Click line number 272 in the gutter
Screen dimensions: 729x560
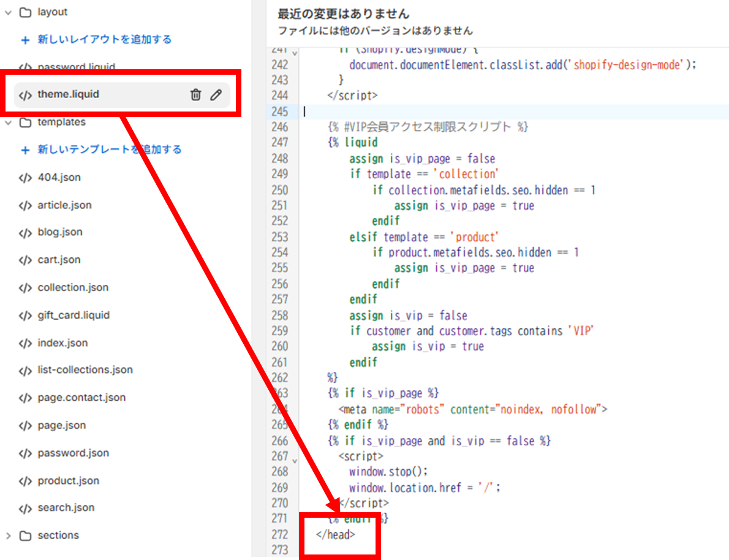point(280,535)
